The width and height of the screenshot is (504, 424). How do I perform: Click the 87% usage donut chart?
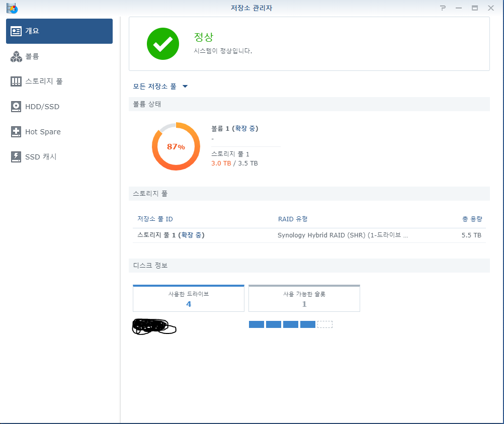176,146
